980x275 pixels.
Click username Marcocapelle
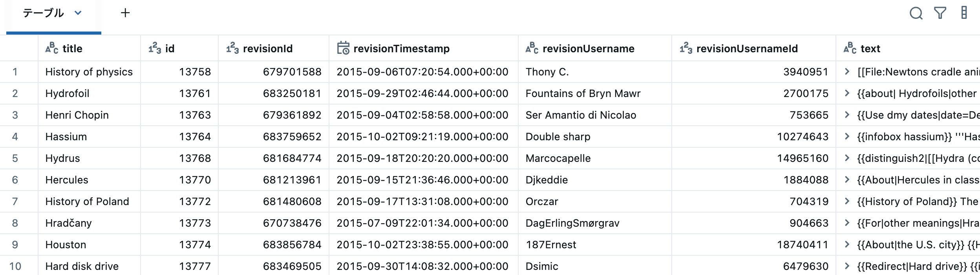558,158
